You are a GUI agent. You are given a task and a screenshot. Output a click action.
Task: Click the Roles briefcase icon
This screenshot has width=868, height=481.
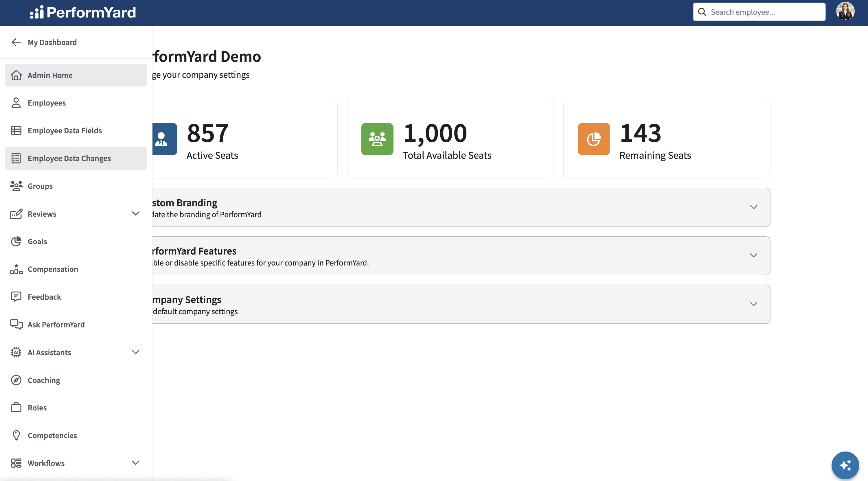point(16,408)
